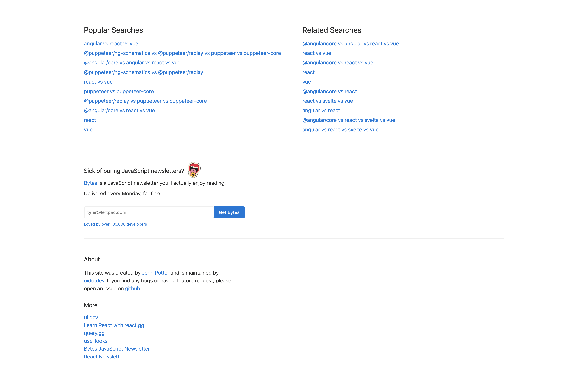Open the Bytes link in newsletter description

click(x=90, y=183)
